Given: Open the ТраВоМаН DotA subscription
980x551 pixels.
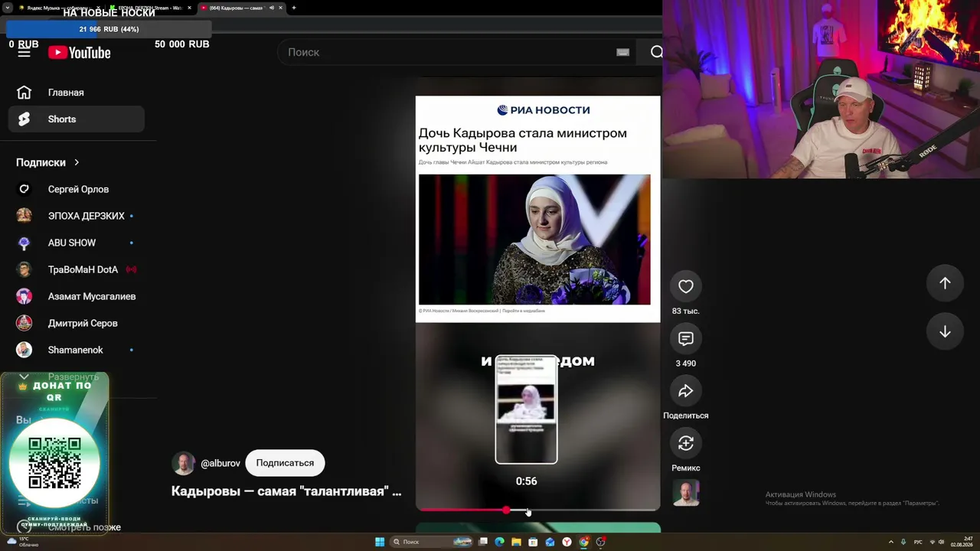Looking at the screenshot, I should pyautogui.click(x=77, y=269).
